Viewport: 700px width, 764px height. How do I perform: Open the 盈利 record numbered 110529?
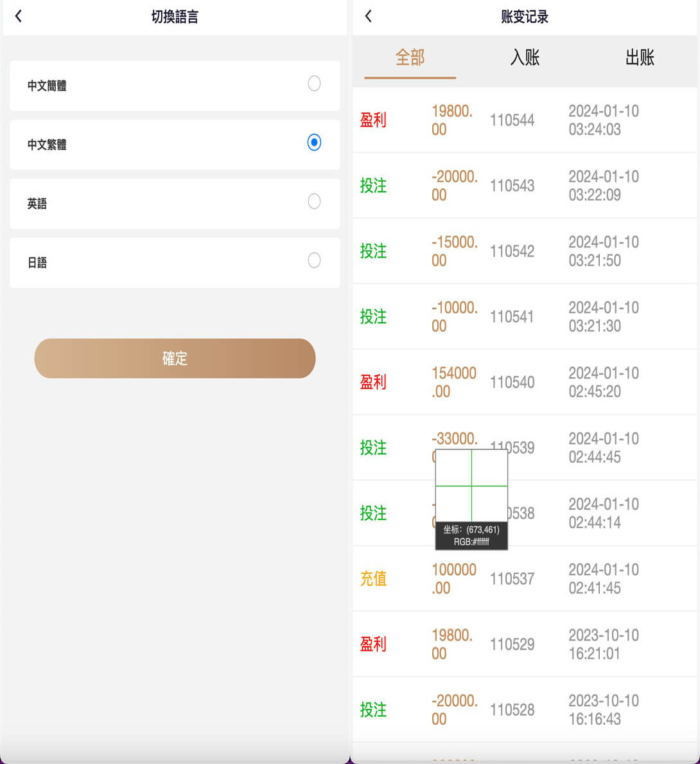525,644
